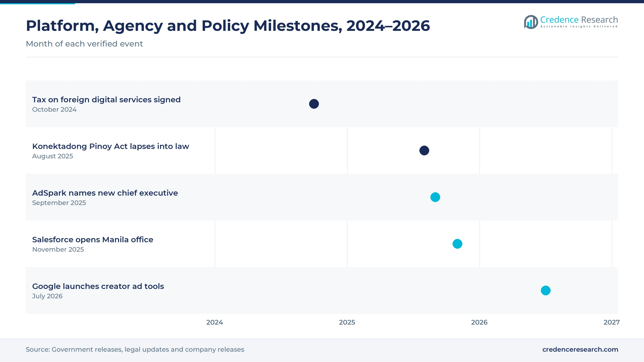This screenshot has height=362, width=644.
Task: Click 'Google launches creator ad tools' label
Action: tap(98, 286)
